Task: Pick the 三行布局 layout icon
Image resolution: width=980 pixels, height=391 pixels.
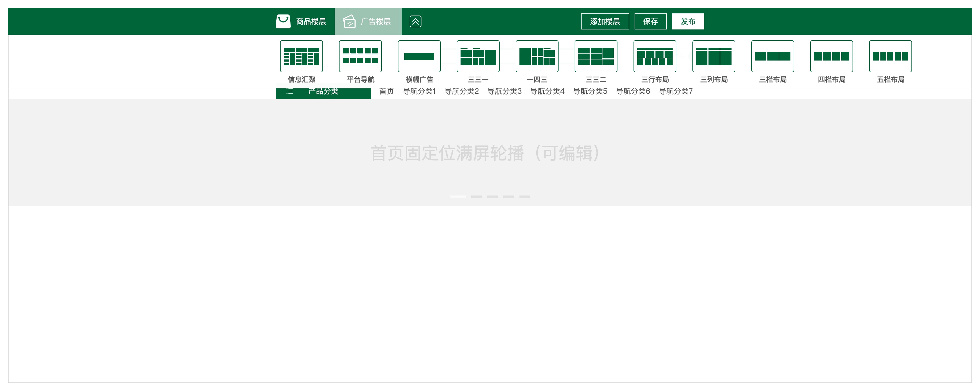Action: pos(655,56)
